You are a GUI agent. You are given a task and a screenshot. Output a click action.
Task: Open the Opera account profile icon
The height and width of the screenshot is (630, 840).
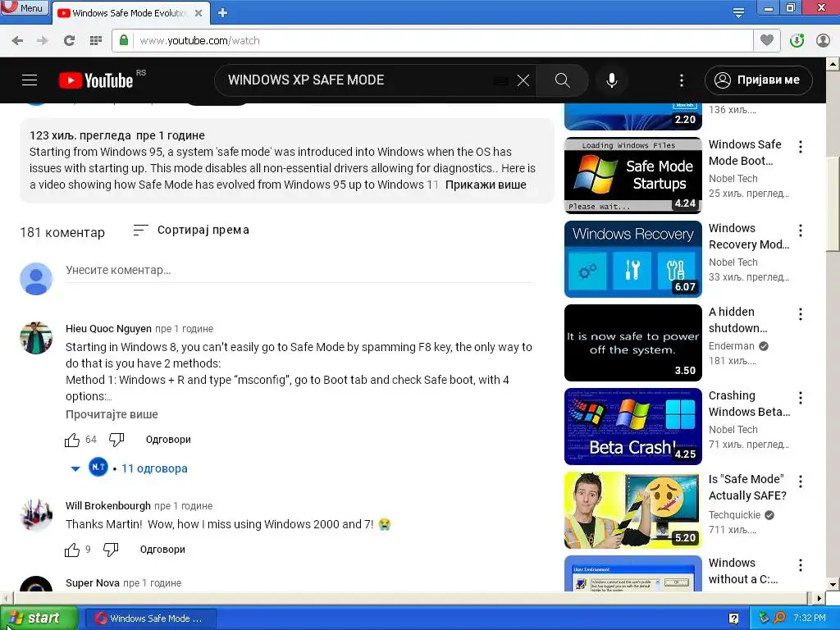[x=823, y=40]
